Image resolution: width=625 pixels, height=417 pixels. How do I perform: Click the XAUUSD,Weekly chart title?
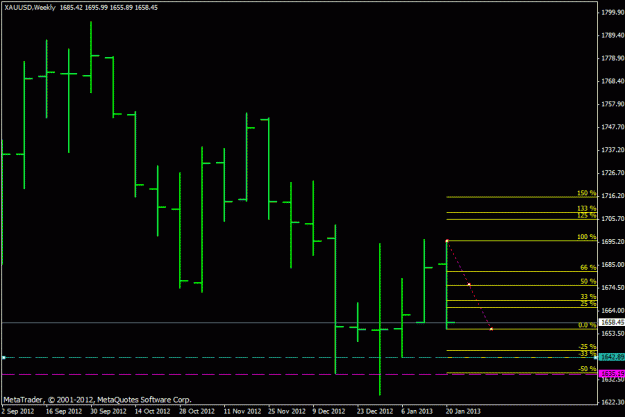click(x=30, y=8)
